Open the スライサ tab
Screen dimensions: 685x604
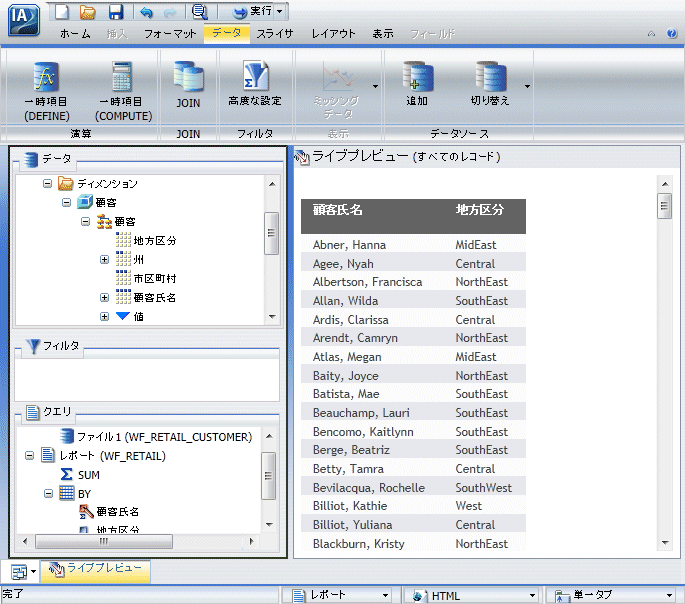(275, 34)
